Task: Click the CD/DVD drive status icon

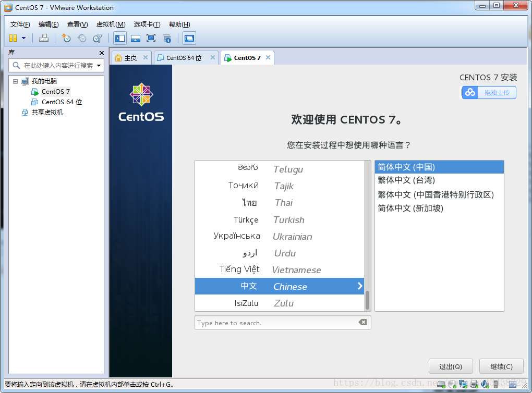Action: [452, 384]
